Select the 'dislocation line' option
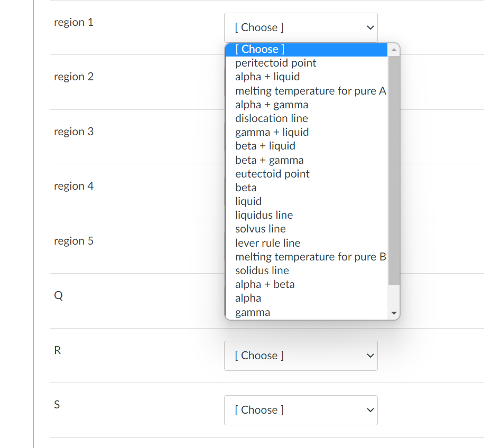This screenshot has height=448, width=491. click(307, 118)
